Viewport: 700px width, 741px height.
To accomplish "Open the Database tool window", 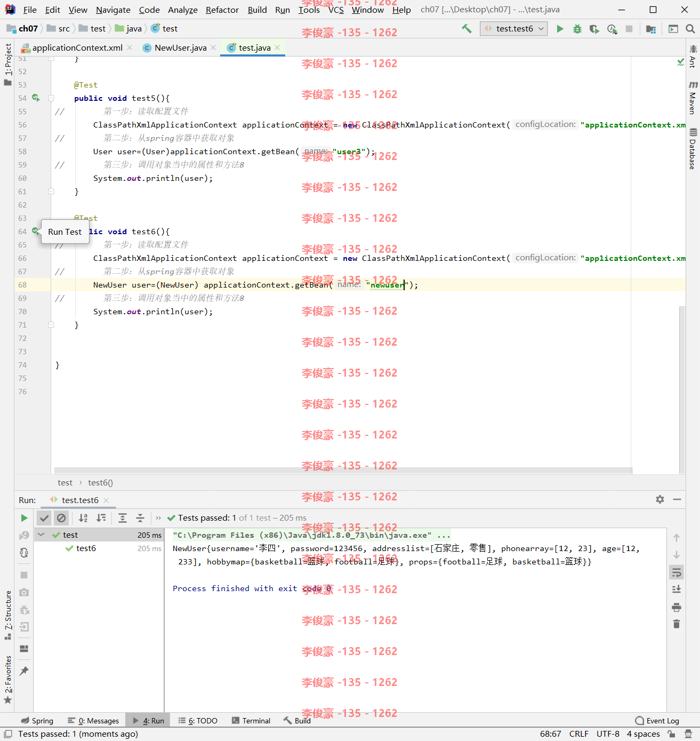I will click(693, 149).
